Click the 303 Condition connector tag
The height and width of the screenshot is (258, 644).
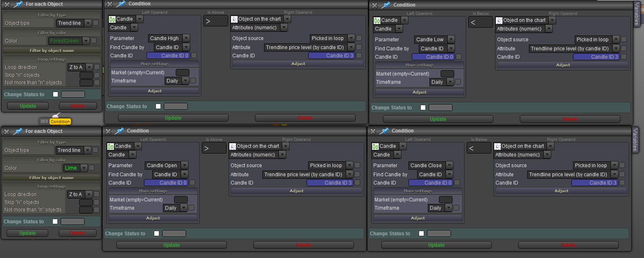(x=55, y=121)
